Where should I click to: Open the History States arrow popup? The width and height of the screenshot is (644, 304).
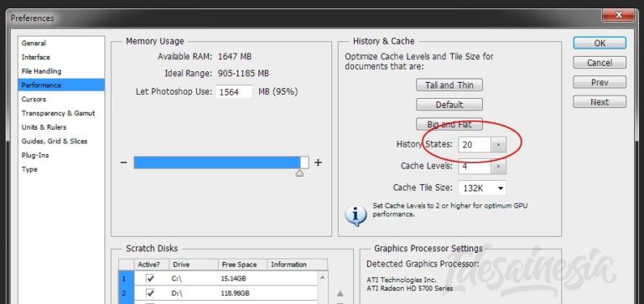click(499, 144)
